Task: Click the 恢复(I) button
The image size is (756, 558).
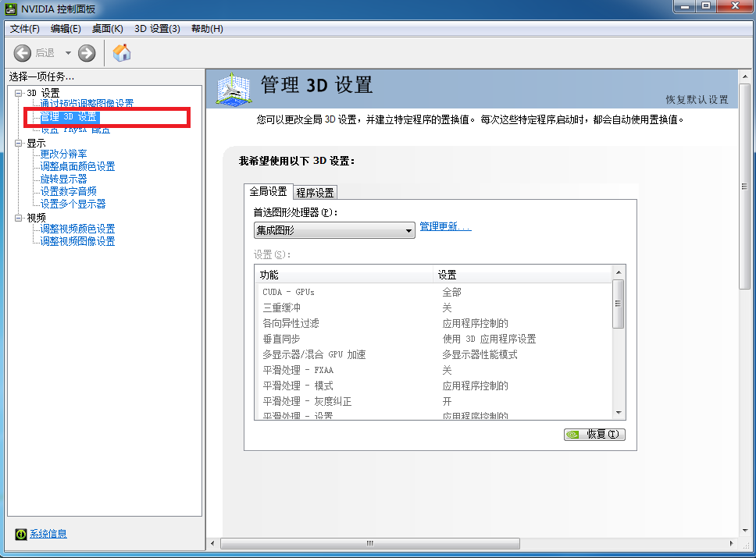Action: pos(595,435)
